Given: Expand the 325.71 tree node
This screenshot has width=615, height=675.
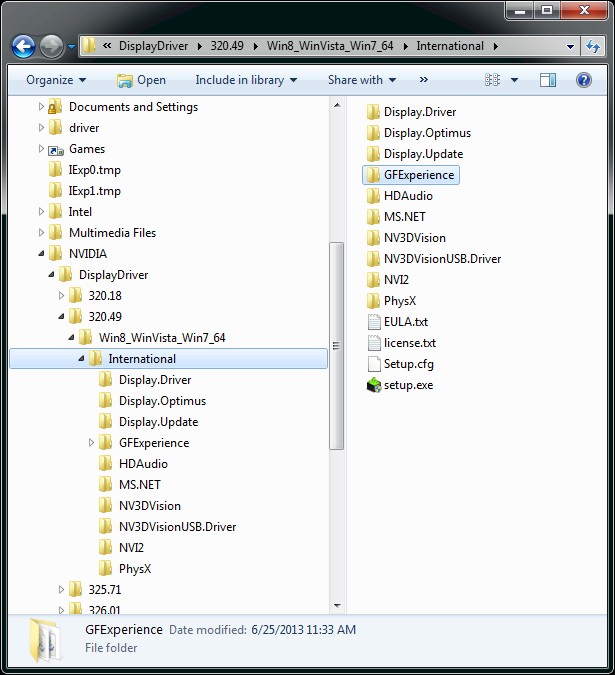Looking at the screenshot, I should coord(61,589).
